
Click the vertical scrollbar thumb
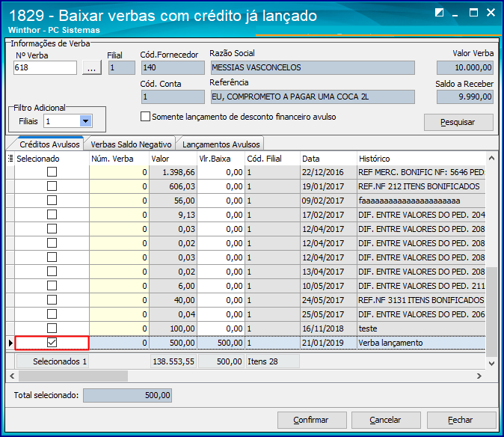pyautogui.click(x=491, y=312)
